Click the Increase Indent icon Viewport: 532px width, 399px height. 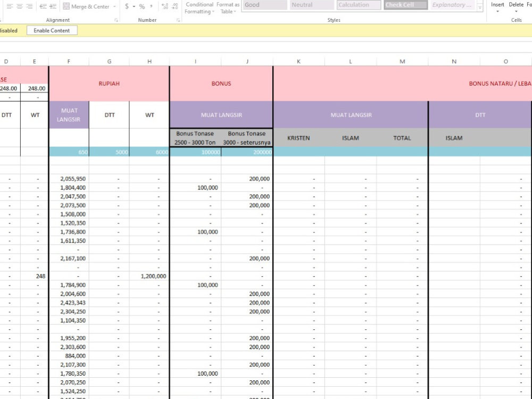click(x=53, y=6)
